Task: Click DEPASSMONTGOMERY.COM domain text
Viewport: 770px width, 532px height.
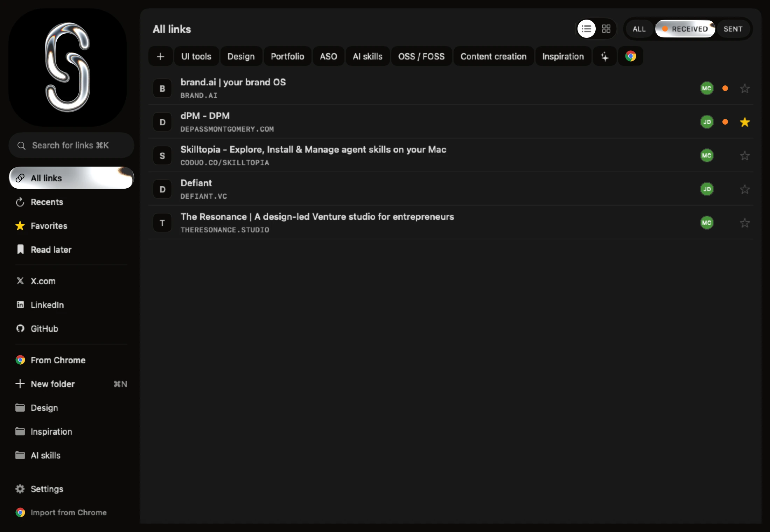Action: tap(227, 129)
